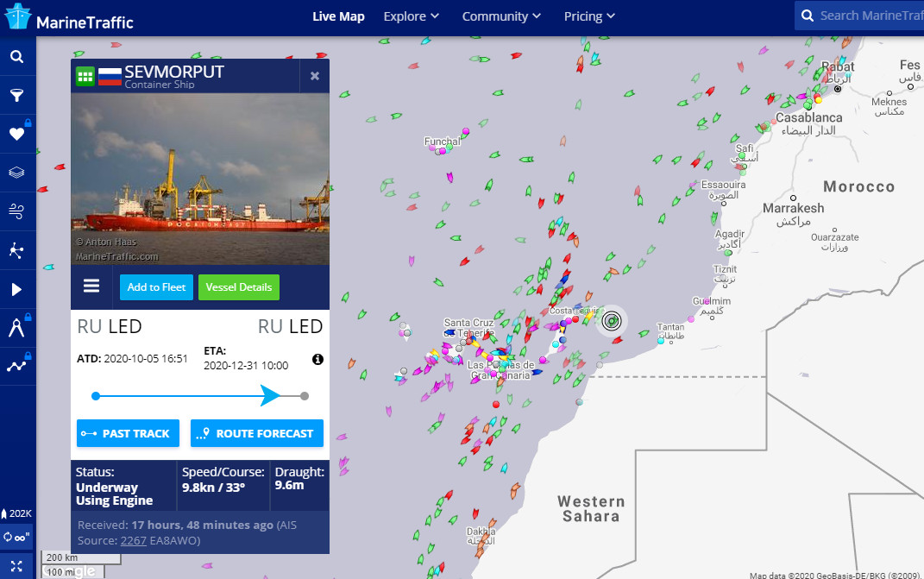
Task: Expand the Explore menu
Action: coord(411,16)
